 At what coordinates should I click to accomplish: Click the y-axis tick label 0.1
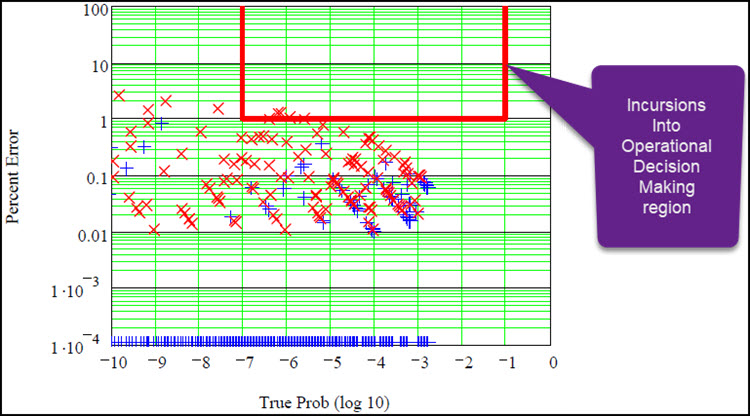coord(94,179)
